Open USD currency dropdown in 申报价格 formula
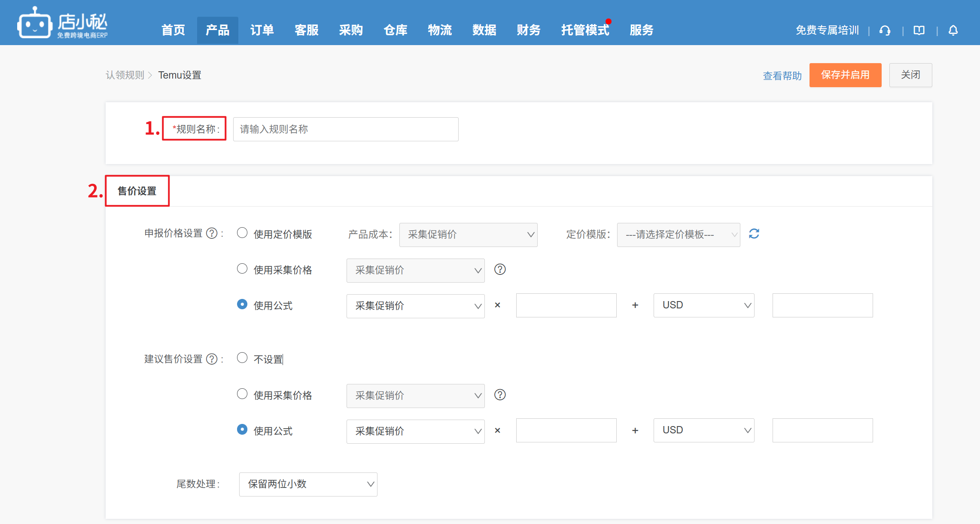This screenshot has height=524, width=980. click(x=703, y=305)
